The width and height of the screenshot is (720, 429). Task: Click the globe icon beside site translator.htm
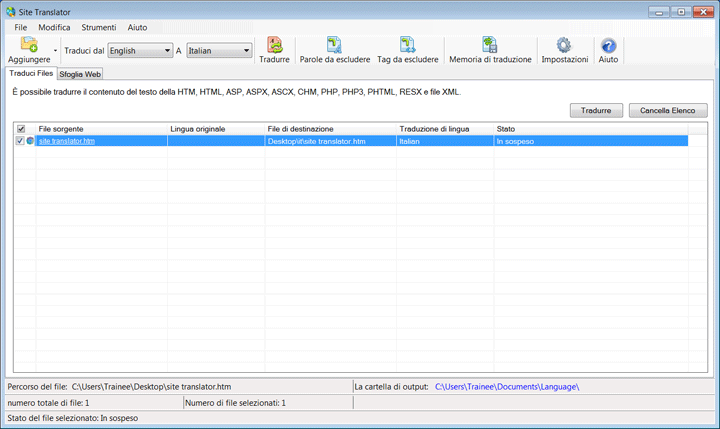[30, 141]
